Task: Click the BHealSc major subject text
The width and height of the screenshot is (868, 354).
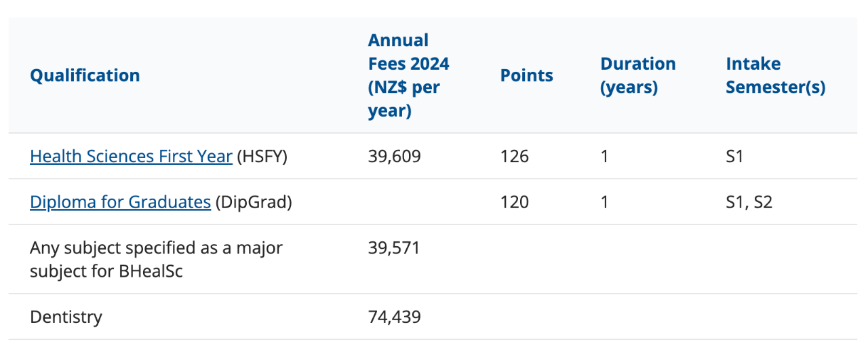Action: tap(156, 260)
